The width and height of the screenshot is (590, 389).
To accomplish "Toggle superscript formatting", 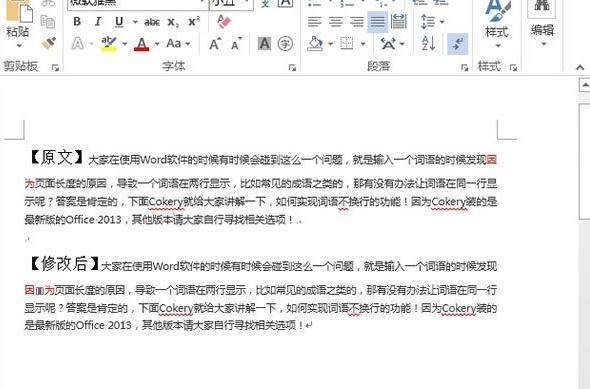I will pos(194,22).
